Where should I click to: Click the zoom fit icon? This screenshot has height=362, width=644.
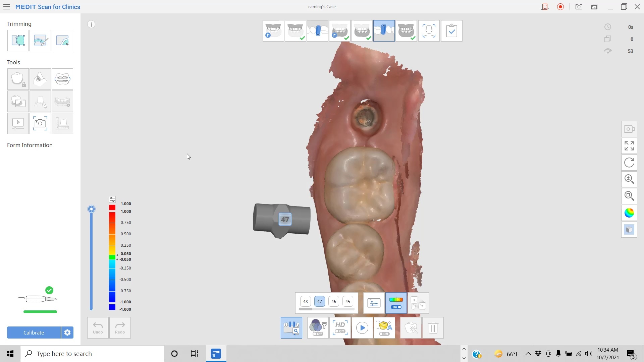pyautogui.click(x=629, y=196)
